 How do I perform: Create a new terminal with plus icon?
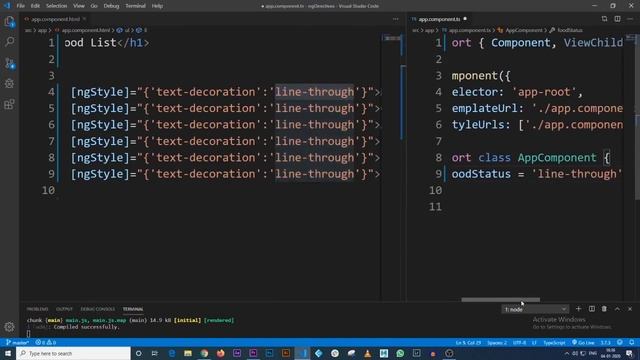point(578,309)
